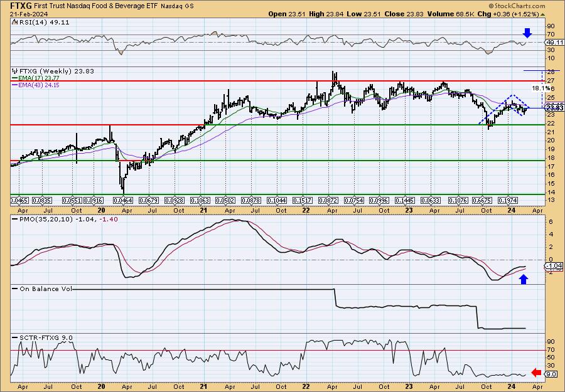Image resolution: width=565 pixels, height=392 pixels.
Task: Click the 0.1063 distribution value box
Action: (200, 200)
